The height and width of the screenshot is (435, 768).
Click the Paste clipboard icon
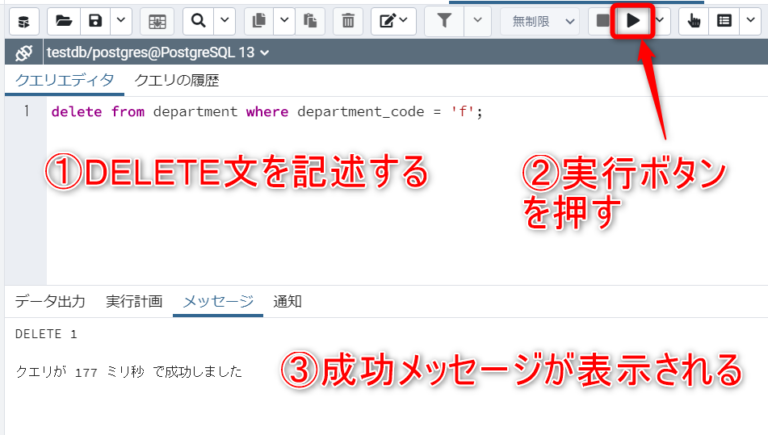310,20
